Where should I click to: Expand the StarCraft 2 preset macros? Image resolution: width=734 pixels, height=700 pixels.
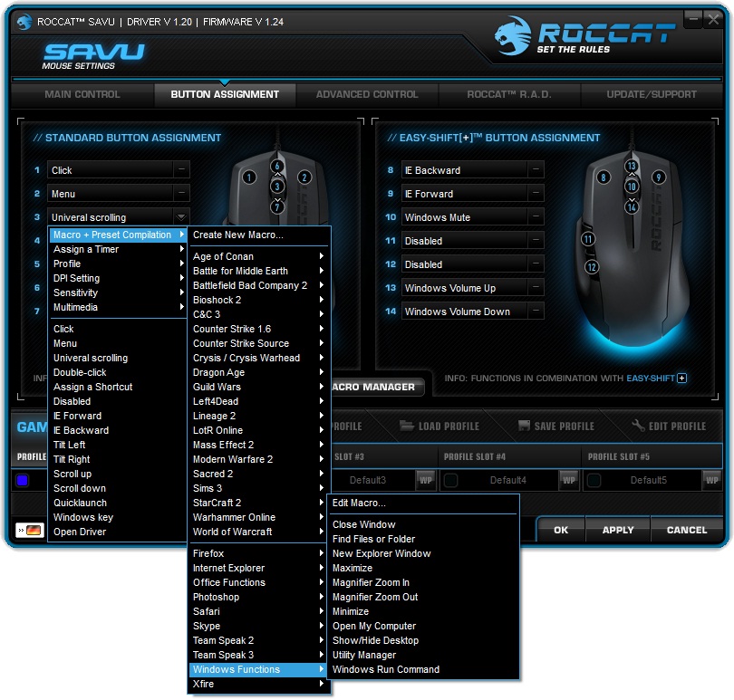click(x=259, y=503)
